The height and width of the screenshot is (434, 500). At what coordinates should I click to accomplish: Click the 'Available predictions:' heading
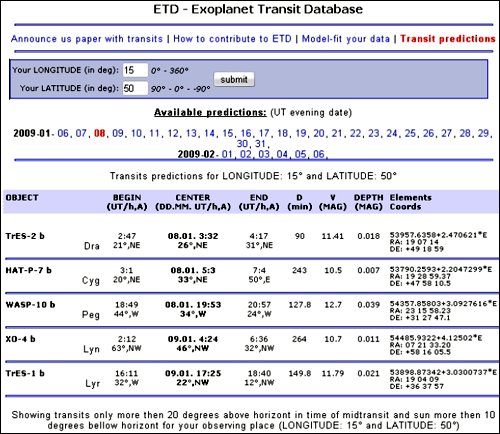point(210,113)
